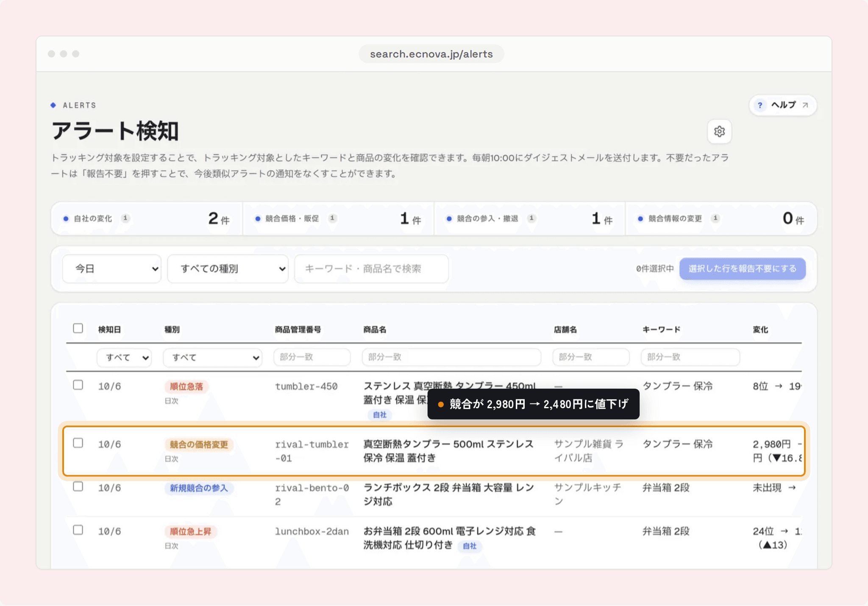Screen dimensions: 868x606
Task: Click info badge next to 競合情報の変更
Action: [x=715, y=218]
